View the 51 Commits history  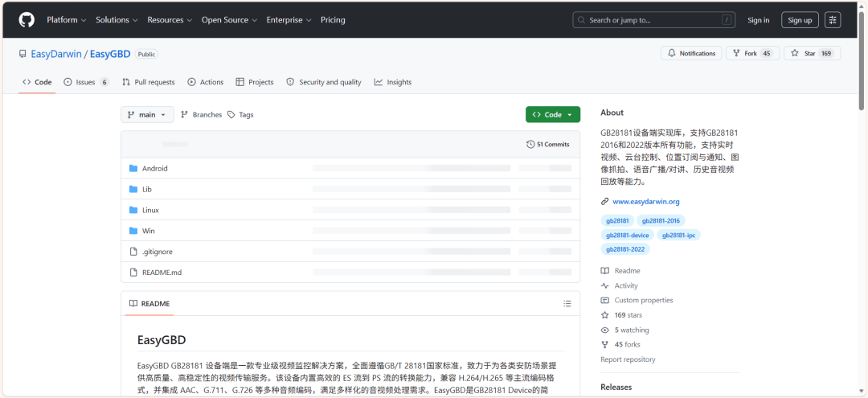coord(548,145)
